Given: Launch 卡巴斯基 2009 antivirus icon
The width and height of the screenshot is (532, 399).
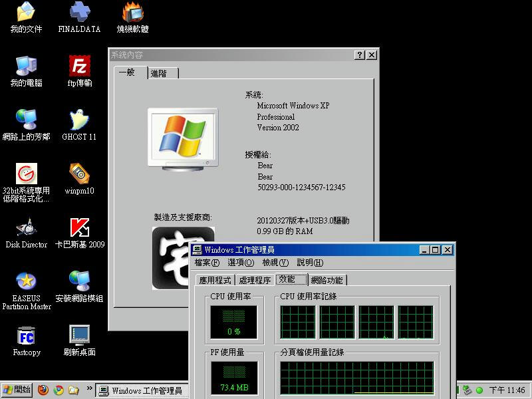Looking at the screenshot, I should (x=79, y=228).
